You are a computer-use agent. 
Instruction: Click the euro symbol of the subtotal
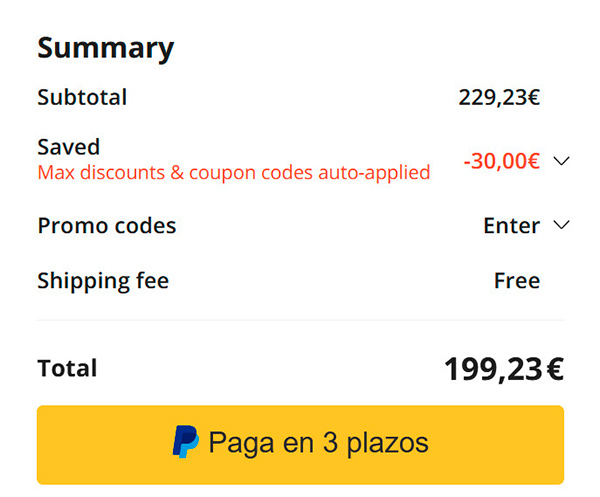click(x=534, y=97)
